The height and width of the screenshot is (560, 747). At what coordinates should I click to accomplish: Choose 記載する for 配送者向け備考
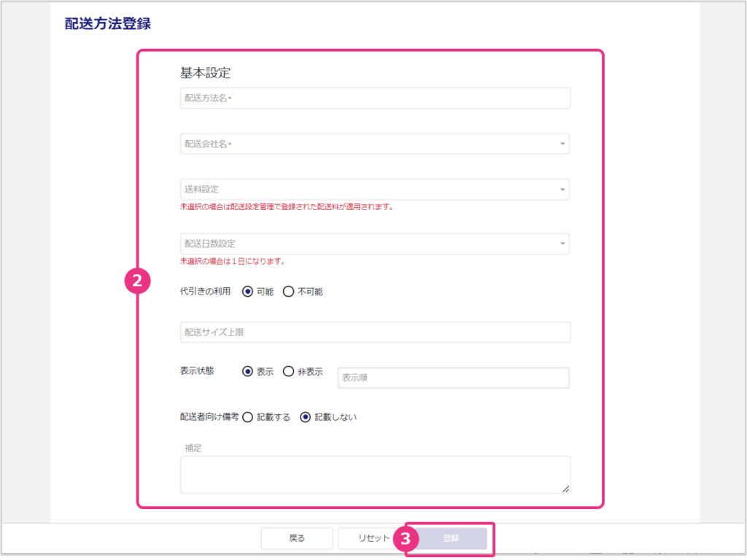tap(248, 417)
